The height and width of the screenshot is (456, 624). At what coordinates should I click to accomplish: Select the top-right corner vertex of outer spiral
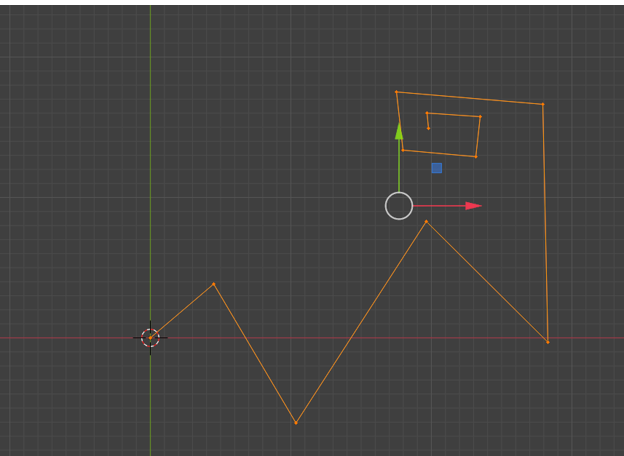[542, 104]
